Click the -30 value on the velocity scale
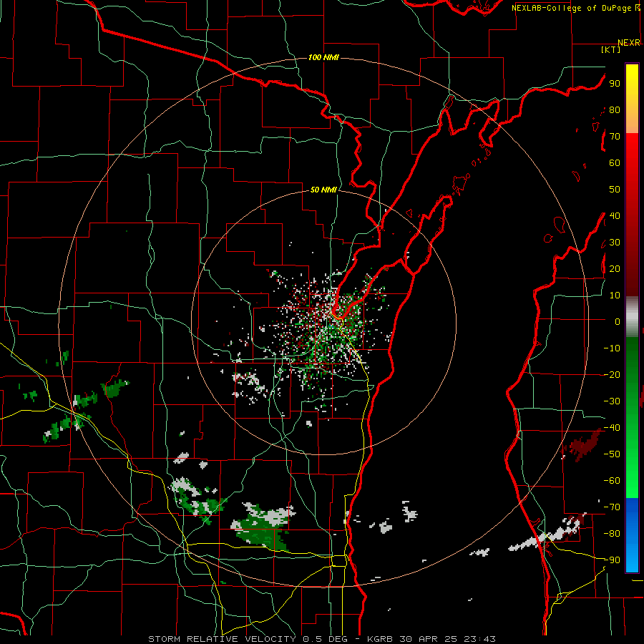 [612, 401]
